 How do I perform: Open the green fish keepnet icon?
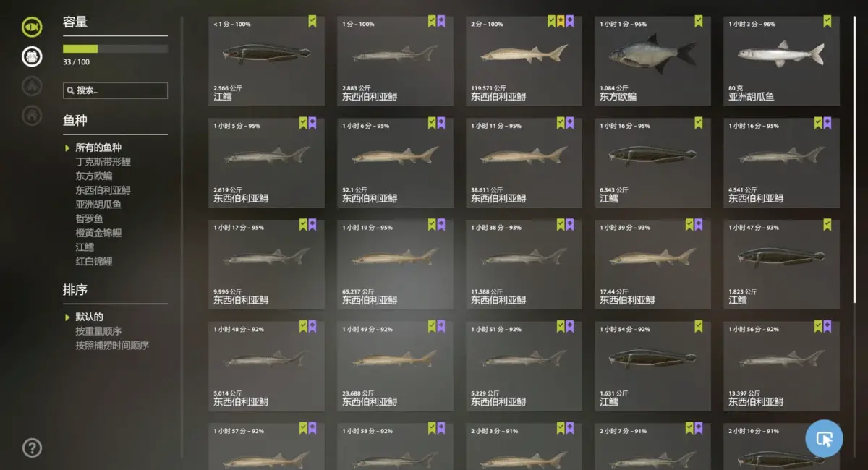point(32,27)
